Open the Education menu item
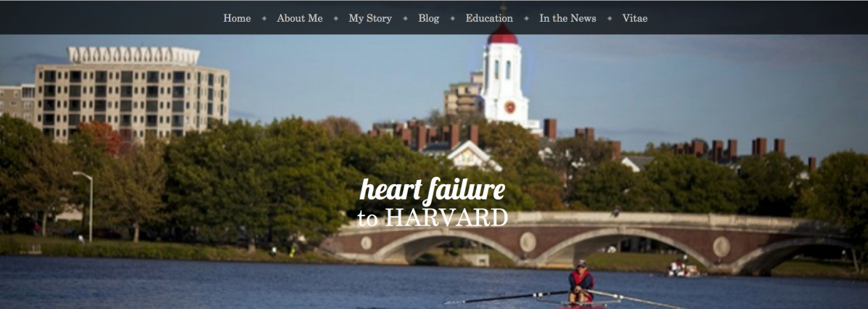The image size is (868, 309). [489, 18]
